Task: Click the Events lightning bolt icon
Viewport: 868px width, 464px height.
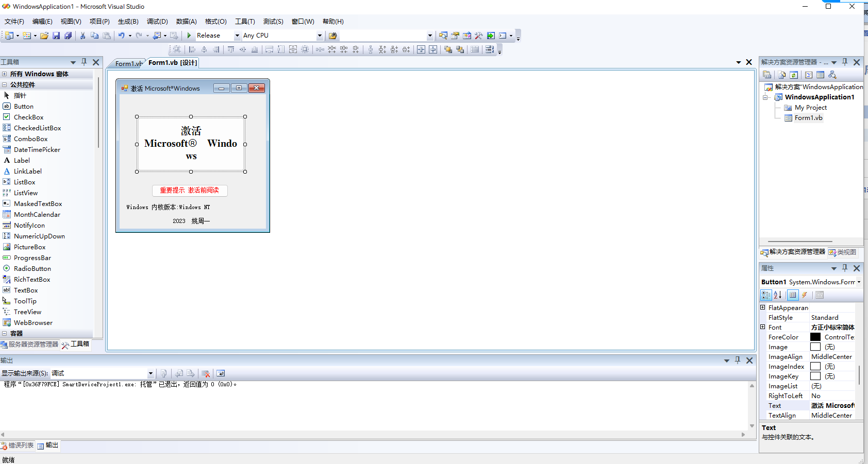Action: coord(804,295)
